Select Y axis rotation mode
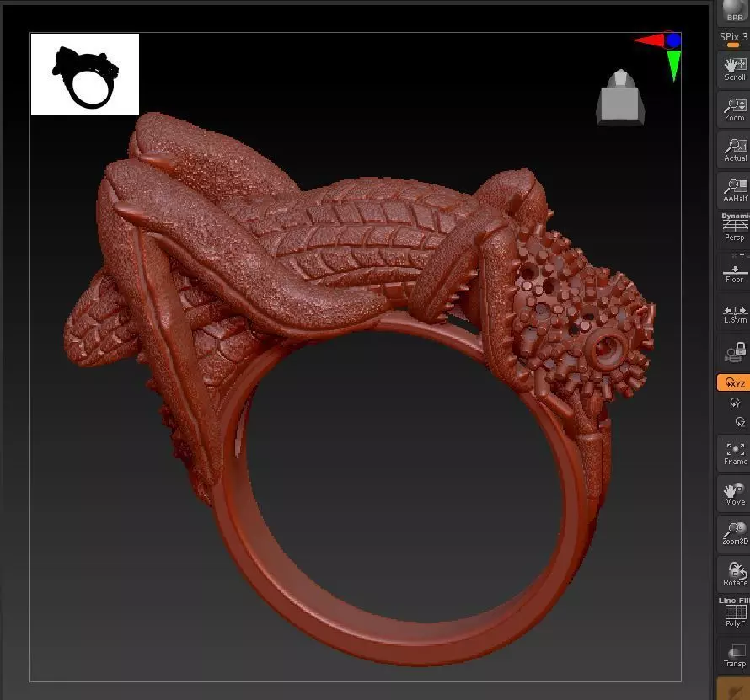 tap(735, 403)
